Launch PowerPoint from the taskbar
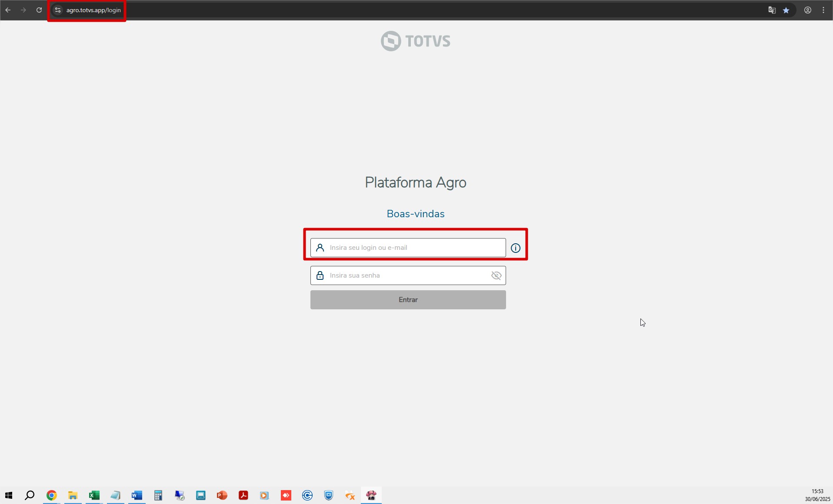This screenshot has width=833, height=504. click(x=222, y=495)
